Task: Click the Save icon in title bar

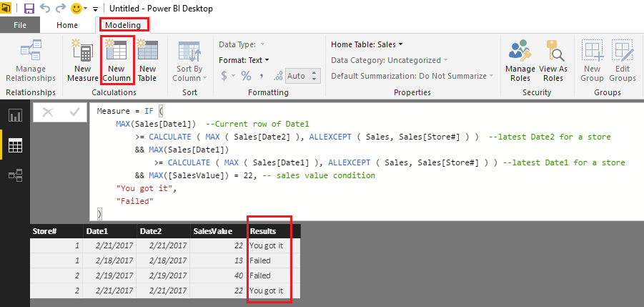Action: (x=29, y=8)
